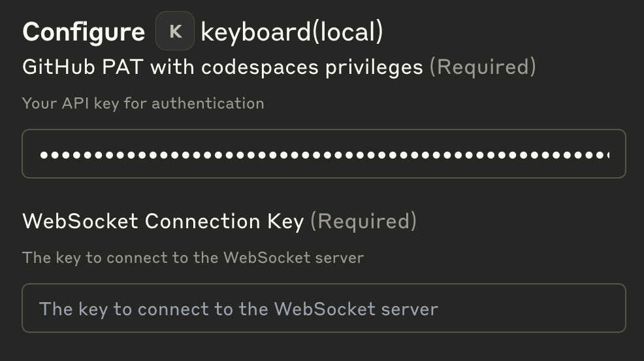Click the GitHub PAT with codespaces privileges label
The height and width of the screenshot is (361, 644).
click(x=223, y=67)
